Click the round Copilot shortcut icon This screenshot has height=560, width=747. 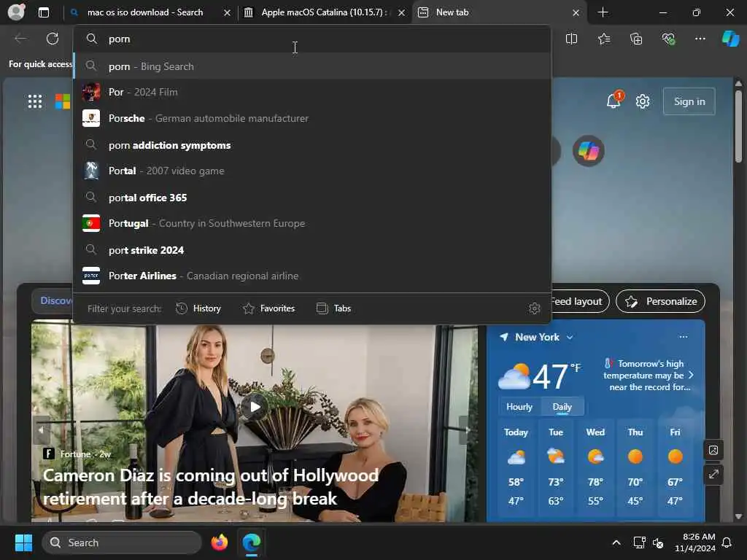[x=589, y=152]
